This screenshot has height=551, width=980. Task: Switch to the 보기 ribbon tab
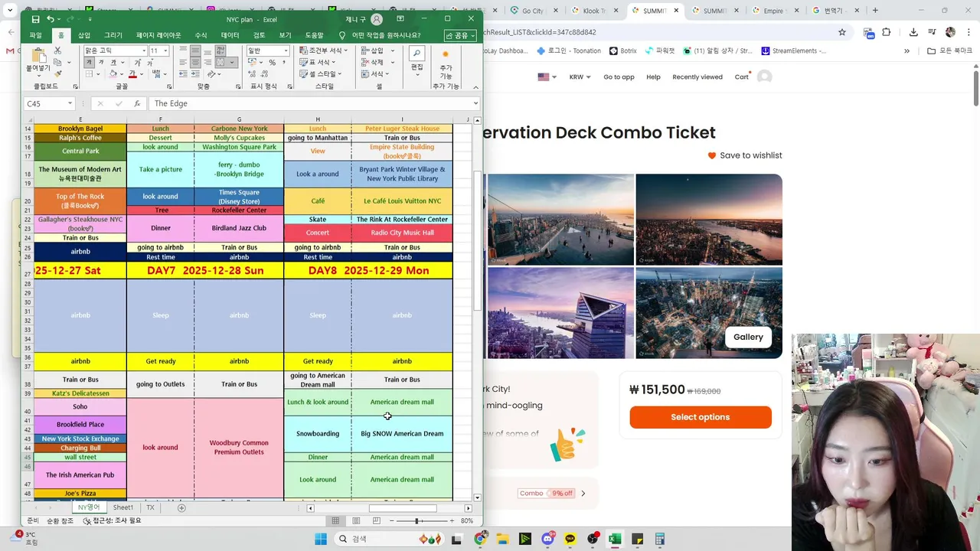285,35
